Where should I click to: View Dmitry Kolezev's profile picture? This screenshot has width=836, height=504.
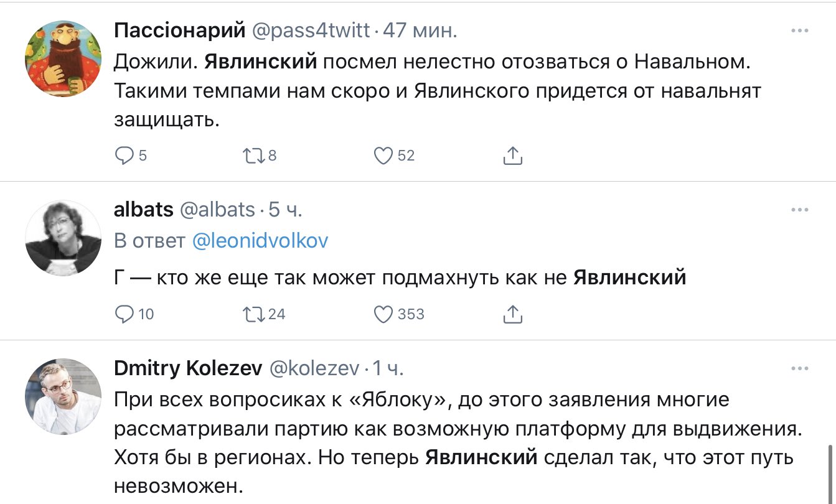(63, 396)
